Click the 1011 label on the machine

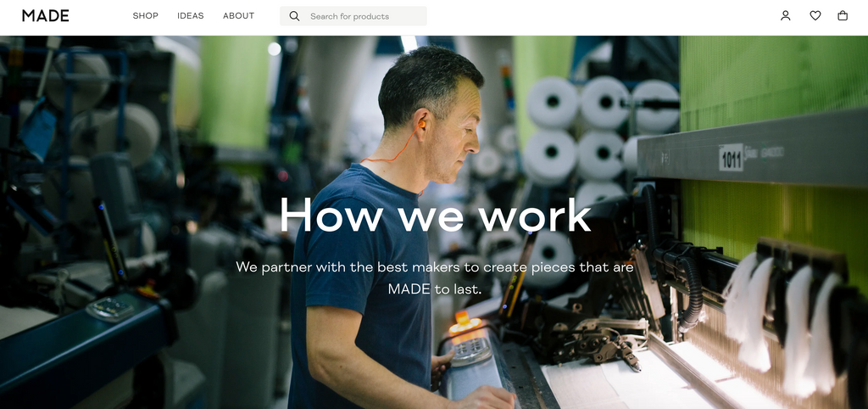tap(732, 159)
